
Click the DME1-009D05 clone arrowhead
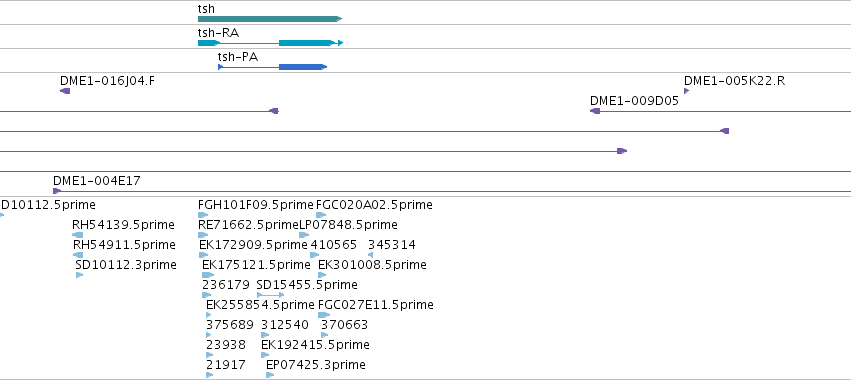tap(595, 111)
